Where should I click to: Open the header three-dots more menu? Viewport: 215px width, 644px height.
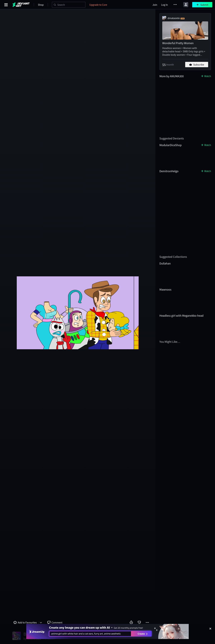175,5
